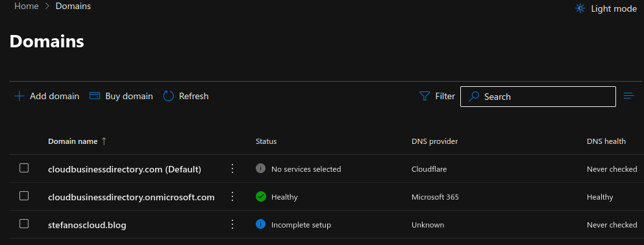Click the Buy domain card icon
The height and width of the screenshot is (245, 644).
[95, 96]
